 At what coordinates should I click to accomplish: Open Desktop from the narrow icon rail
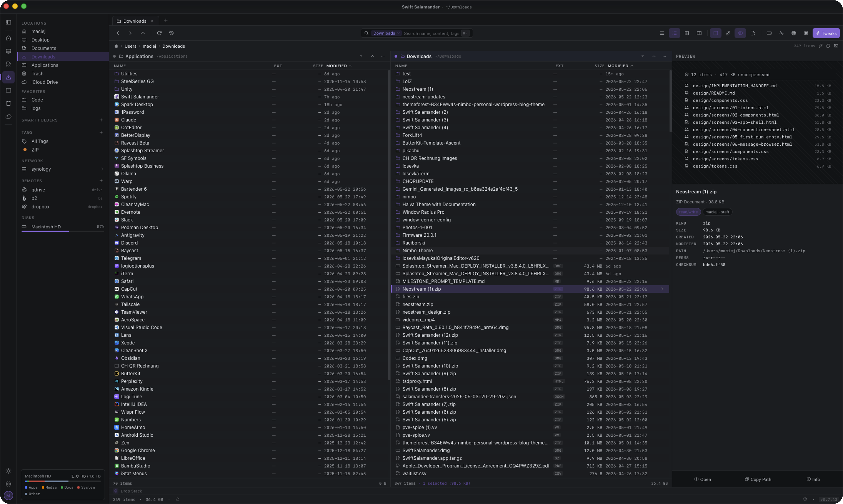[8, 51]
